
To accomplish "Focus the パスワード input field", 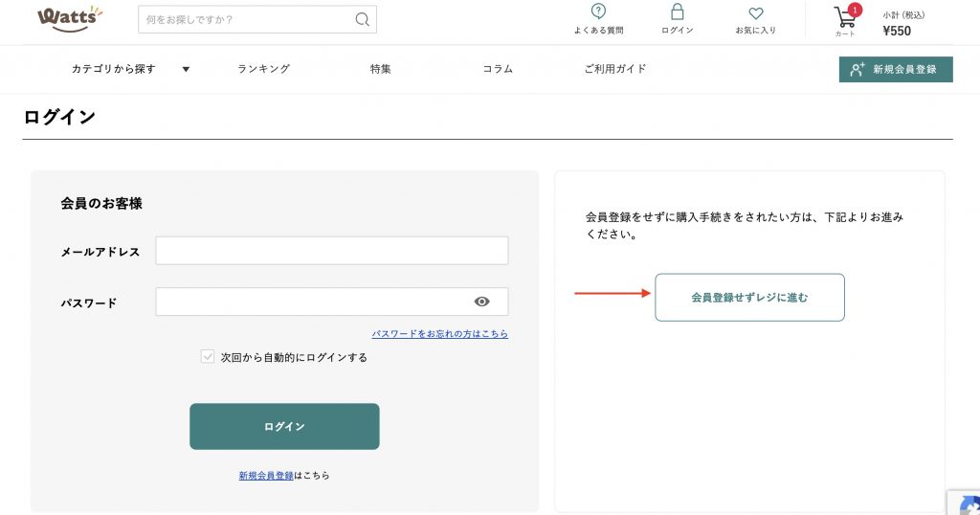I will click(x=312, y=302).
